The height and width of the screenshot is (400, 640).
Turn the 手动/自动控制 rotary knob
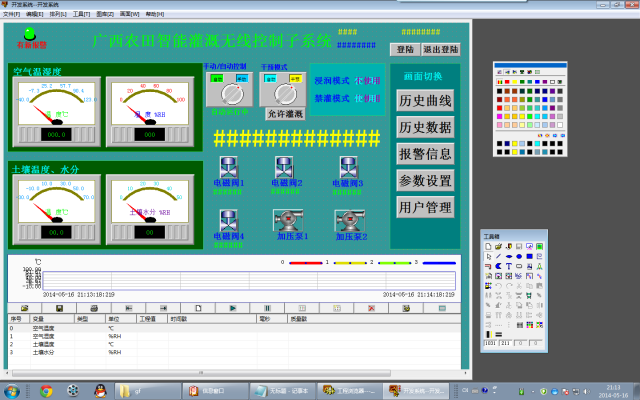[232, 94]
